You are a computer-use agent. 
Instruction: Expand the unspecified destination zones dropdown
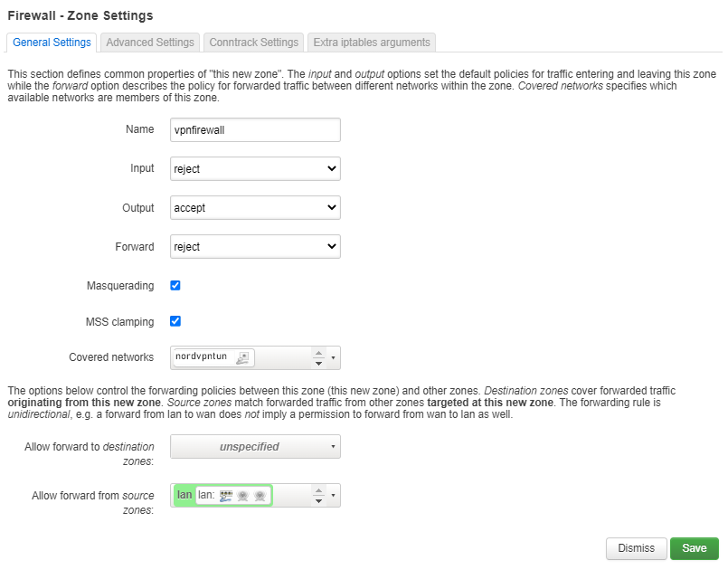(x=255, y=446)
